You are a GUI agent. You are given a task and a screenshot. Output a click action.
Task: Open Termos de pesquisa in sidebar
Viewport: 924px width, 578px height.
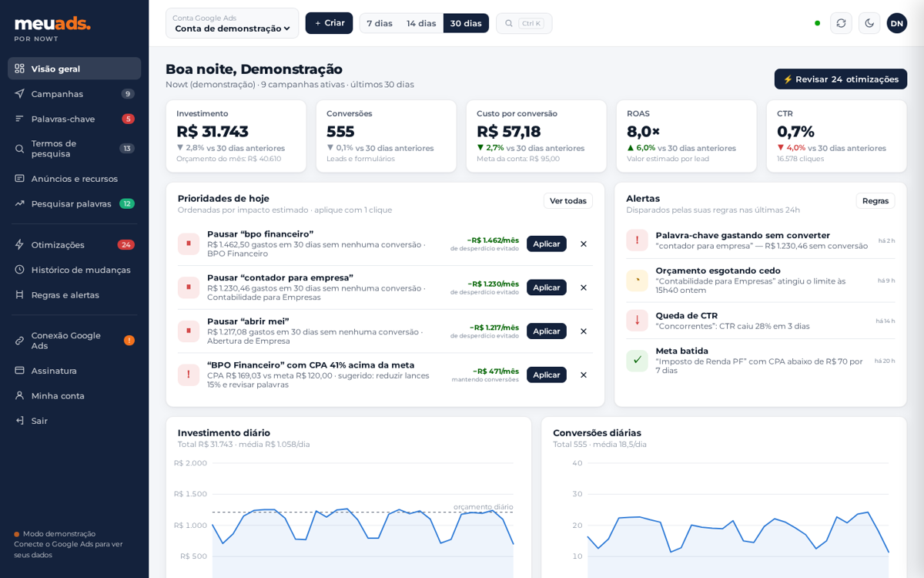coord(75,149)
